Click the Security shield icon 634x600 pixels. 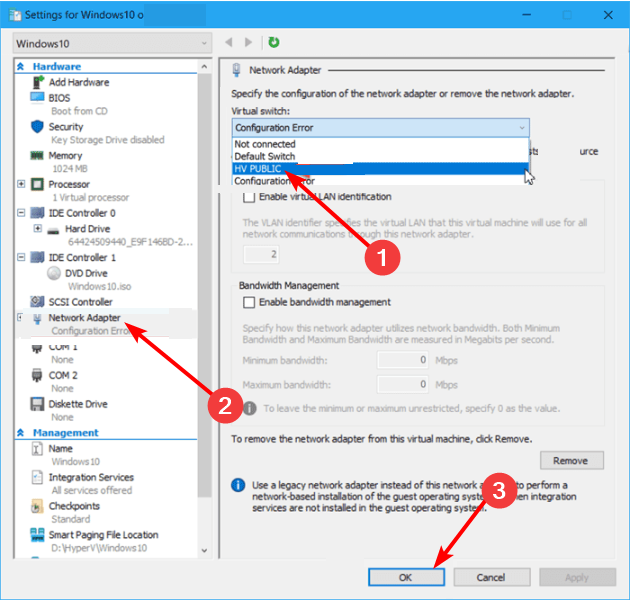[x=37, y=127]
